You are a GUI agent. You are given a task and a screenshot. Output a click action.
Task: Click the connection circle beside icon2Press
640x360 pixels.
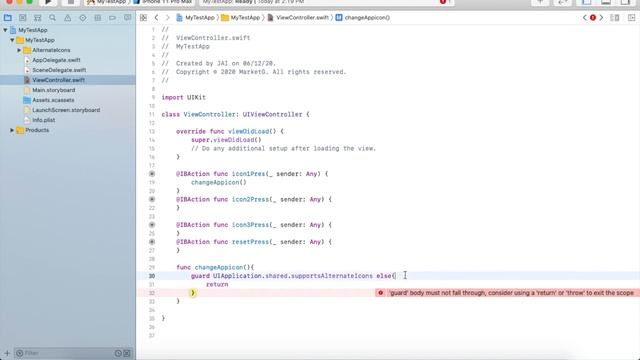coord(152,199)
